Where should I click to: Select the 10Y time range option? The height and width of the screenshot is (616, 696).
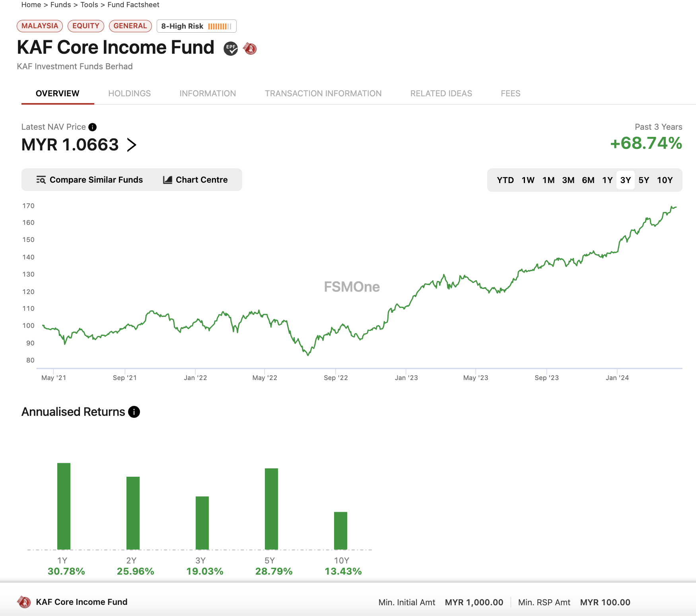(x=665, y=180)
